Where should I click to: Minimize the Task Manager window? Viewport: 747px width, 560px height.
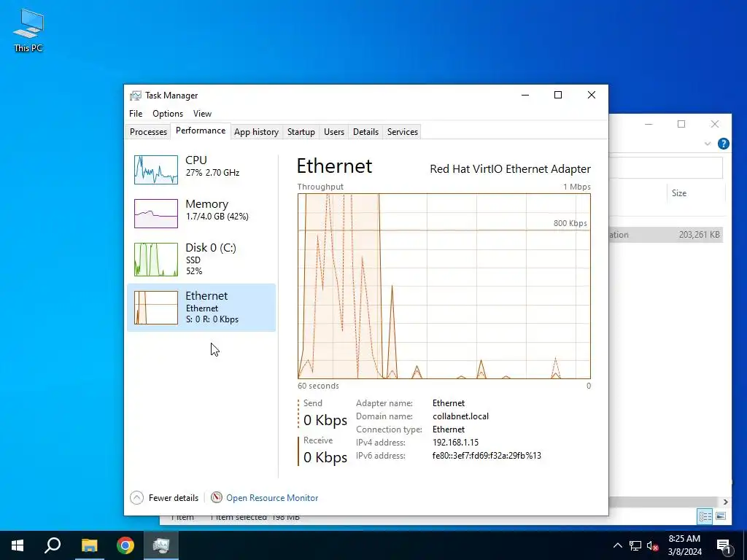525,95
